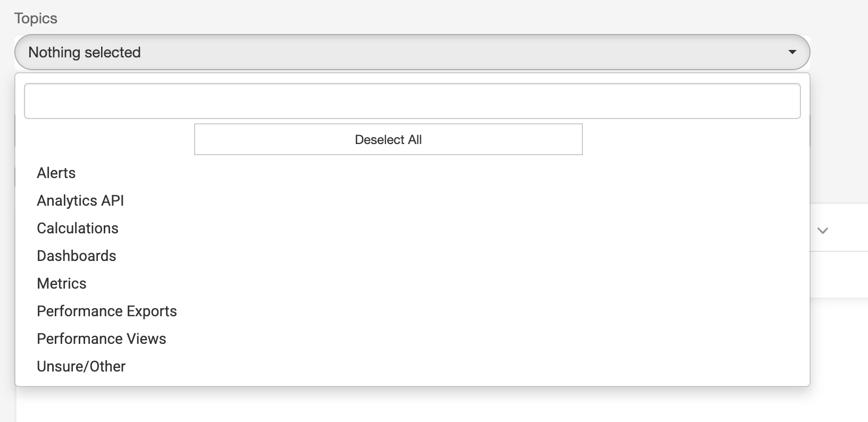Toggle the Calculations topic

point(78,229)
